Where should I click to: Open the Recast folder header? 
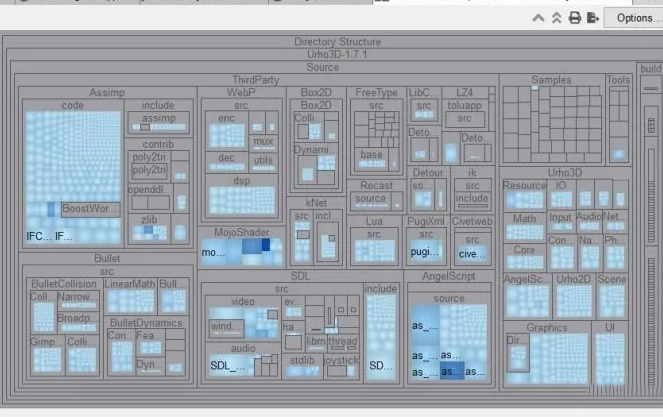376,186
